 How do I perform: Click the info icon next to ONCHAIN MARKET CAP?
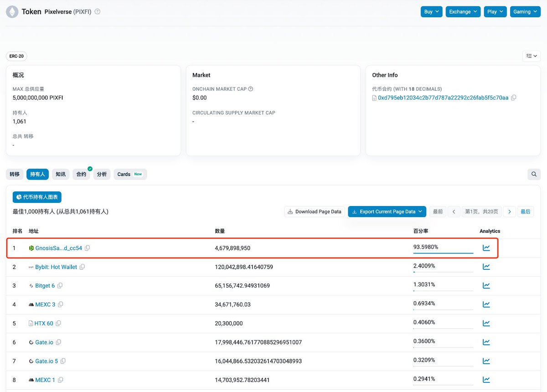click(x=250, y=89)
